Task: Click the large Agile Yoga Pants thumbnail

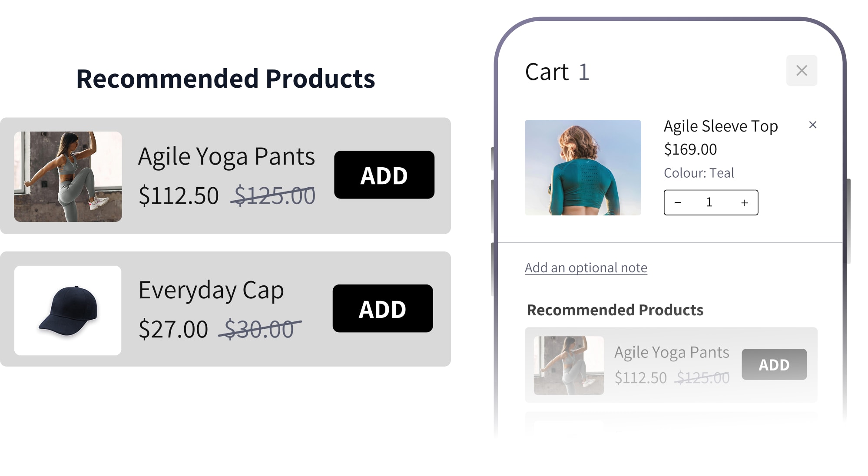Action: tap(68, 177)
